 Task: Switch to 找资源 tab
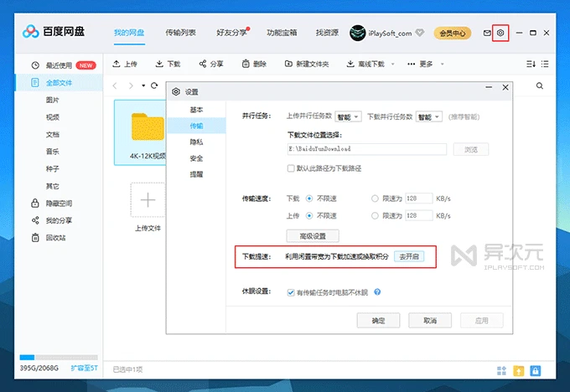[327, 33]
